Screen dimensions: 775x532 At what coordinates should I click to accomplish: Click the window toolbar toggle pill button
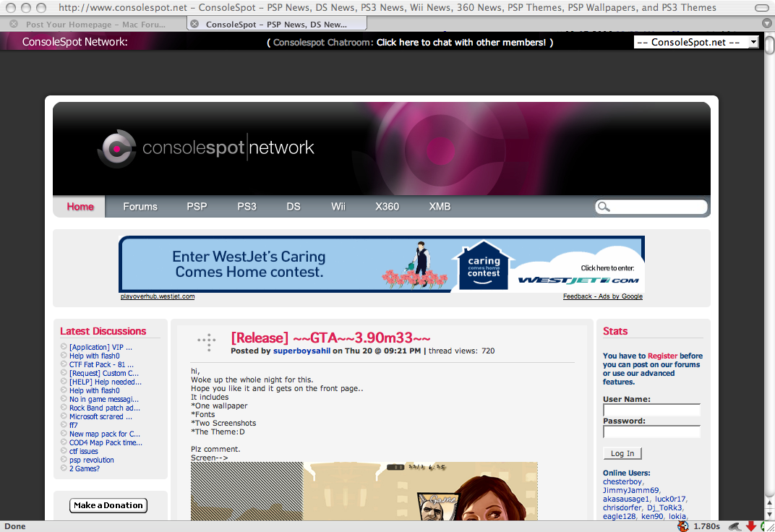pos(762,8)
